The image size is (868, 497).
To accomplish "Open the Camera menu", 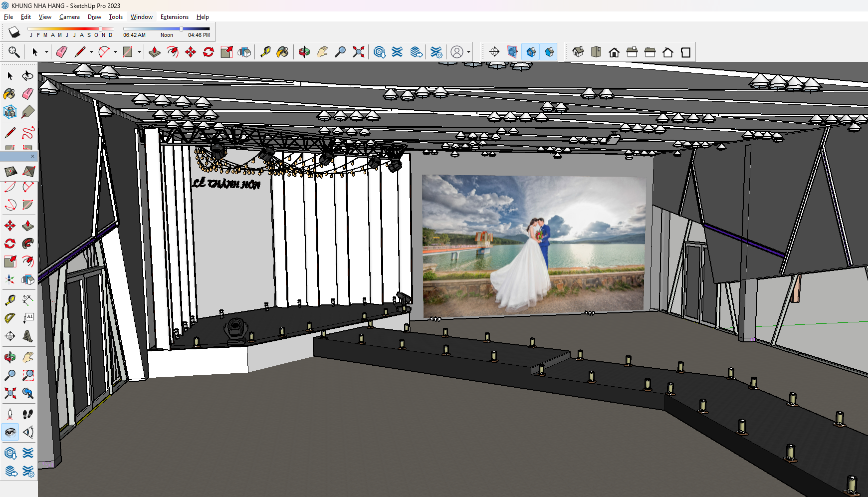I will coord(69,17).
